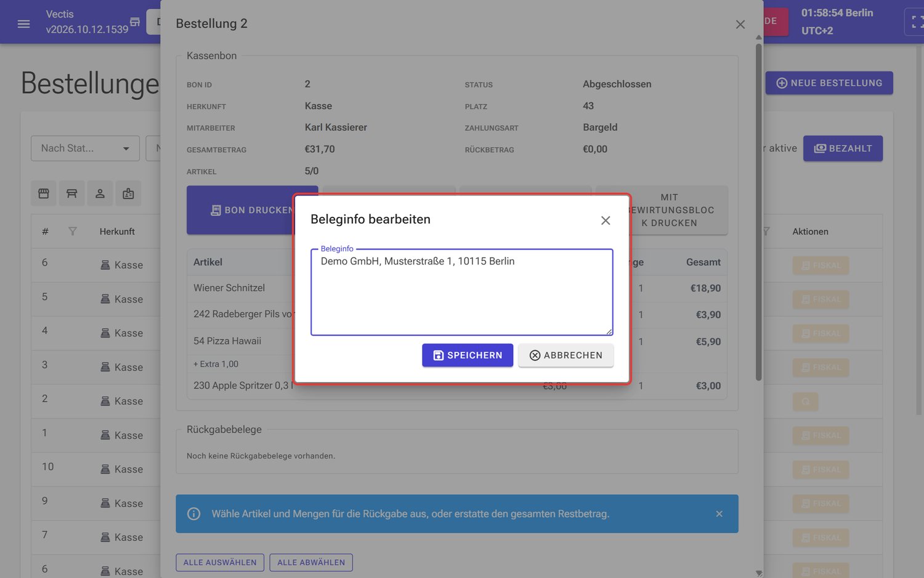This screenshot has width=924, height=578.
Task: Filter orders by table icon
Action: pos(71,193)
